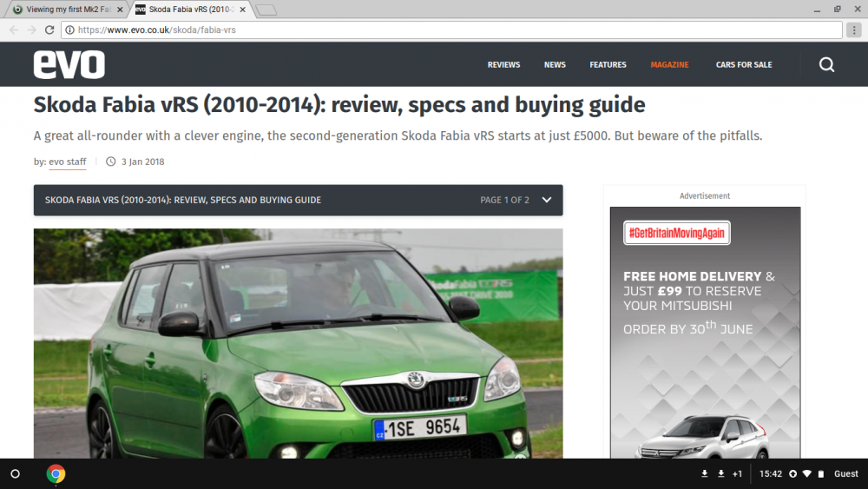This screenshot has height=489, width=868.
Task: Click the first download tray icon
Action: click(x=704, y=473)
